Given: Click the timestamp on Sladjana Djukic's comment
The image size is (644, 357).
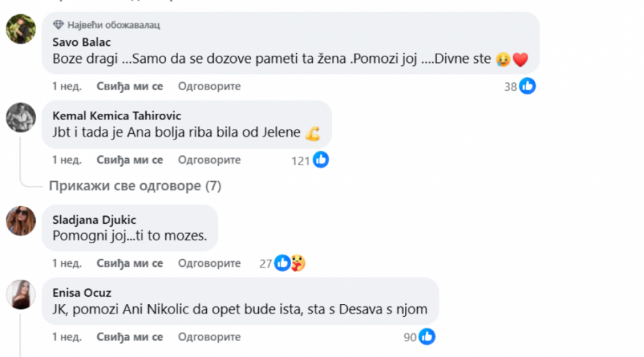Looking at the screenshot, I should pyautogui.click(x=67, y=263).
